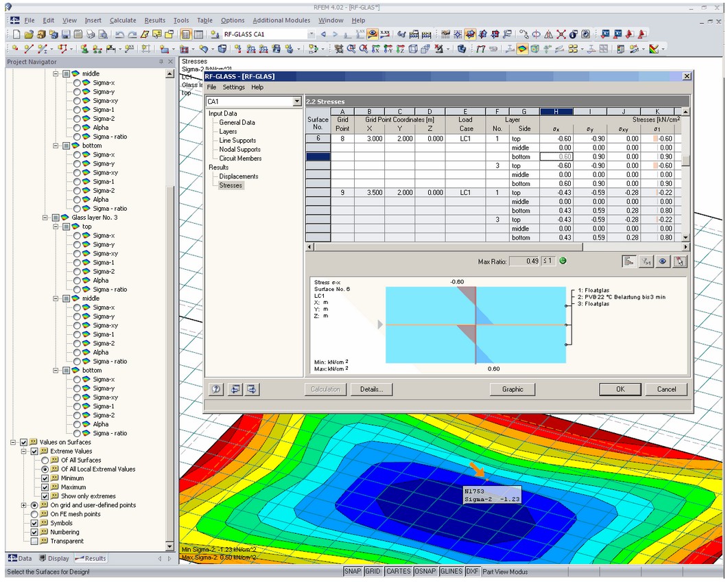This screenshot has height=582, width=728.
Task: Disable the Transparent option in the navigator
Action: click(x=34, y=541)
